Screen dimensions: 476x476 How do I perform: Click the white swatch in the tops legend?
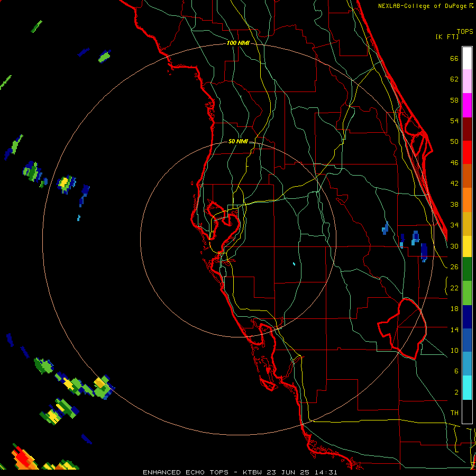(467, 58)
